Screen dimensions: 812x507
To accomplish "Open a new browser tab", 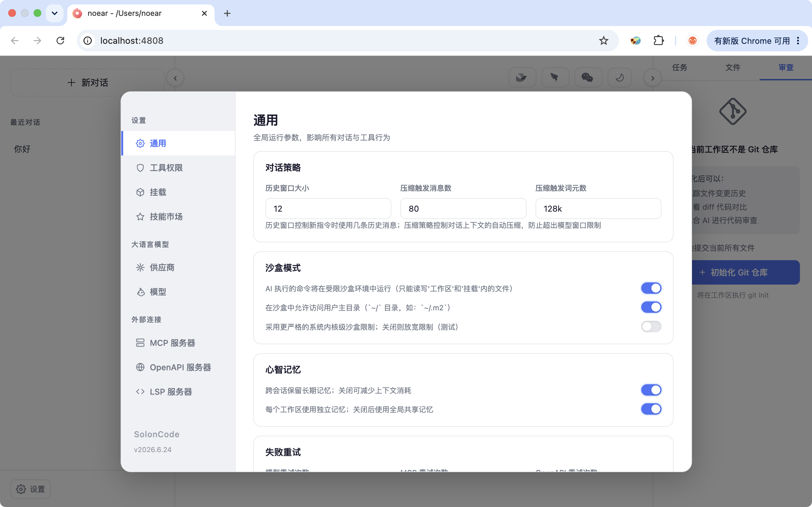I will (227, 13).
